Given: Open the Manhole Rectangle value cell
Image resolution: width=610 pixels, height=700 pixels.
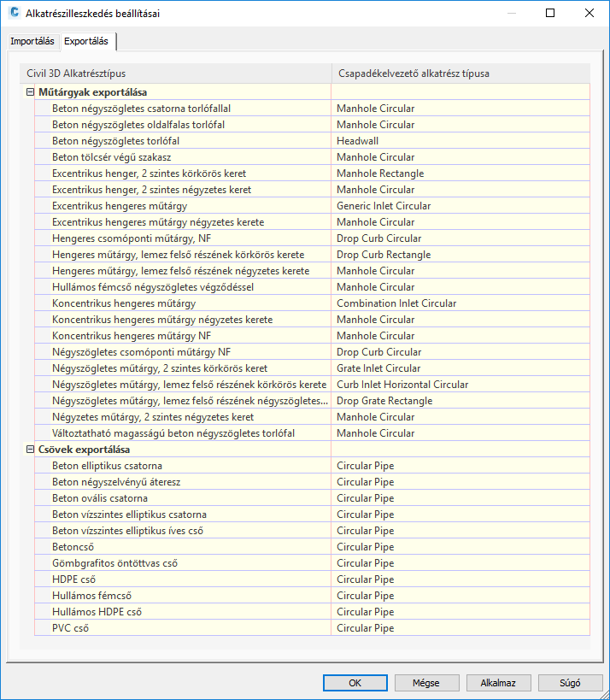Looking at the screenshot, I should pos(460,174).
